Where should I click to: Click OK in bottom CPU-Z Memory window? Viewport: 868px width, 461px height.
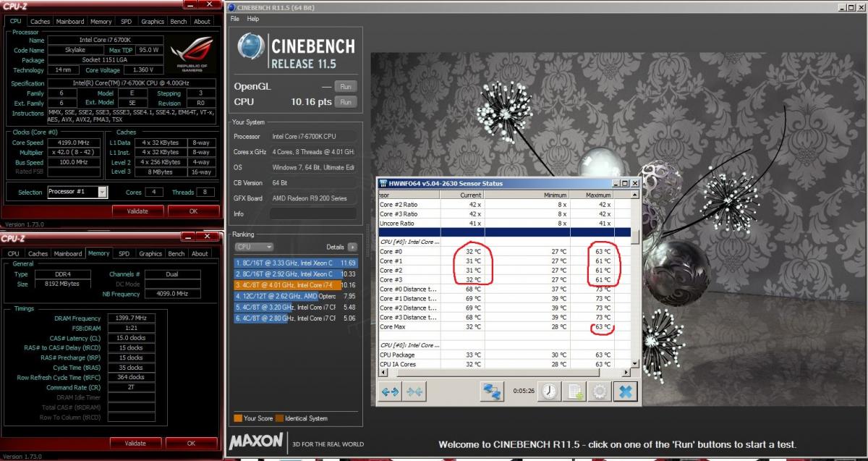[x=191, y=443]
